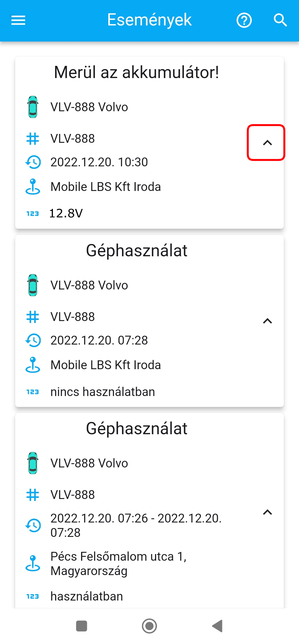Tap the 'Események' page title
Viewport: 299px width, 644px height.
(149, 20)
